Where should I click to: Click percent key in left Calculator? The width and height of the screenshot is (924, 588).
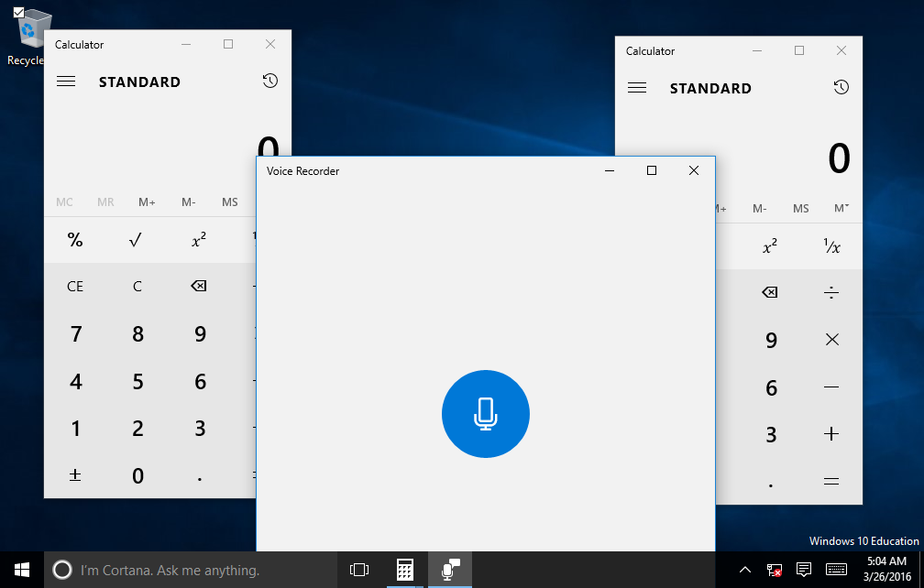[75, 240]
